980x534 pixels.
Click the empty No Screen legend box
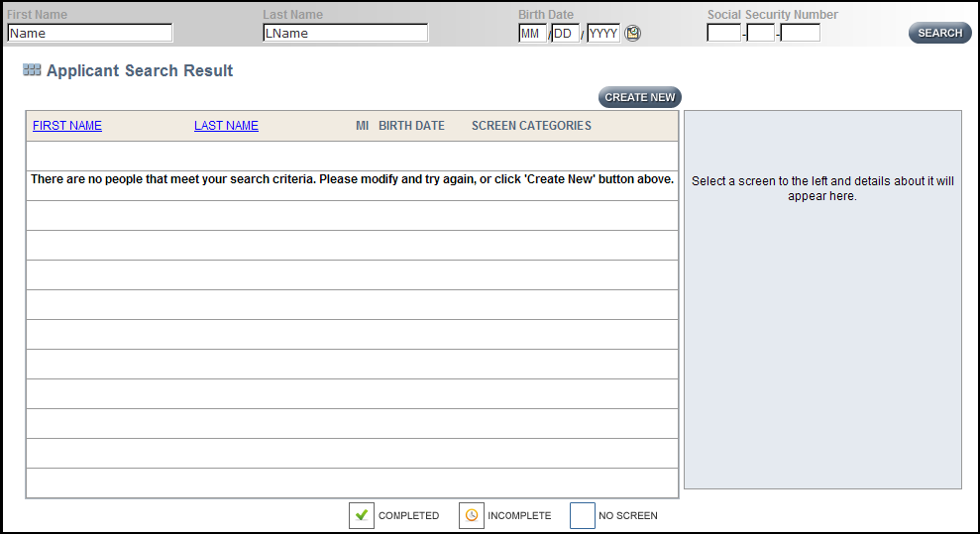coord(583,515)
